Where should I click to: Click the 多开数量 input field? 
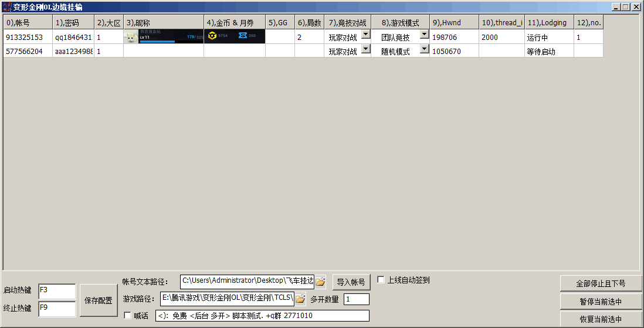[x=357, y=299]
